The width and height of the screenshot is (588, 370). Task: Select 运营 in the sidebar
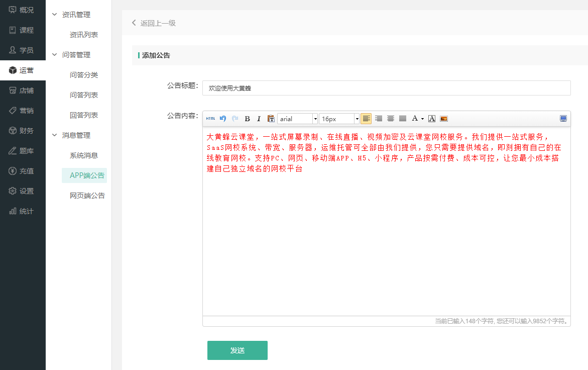(23, 70)
